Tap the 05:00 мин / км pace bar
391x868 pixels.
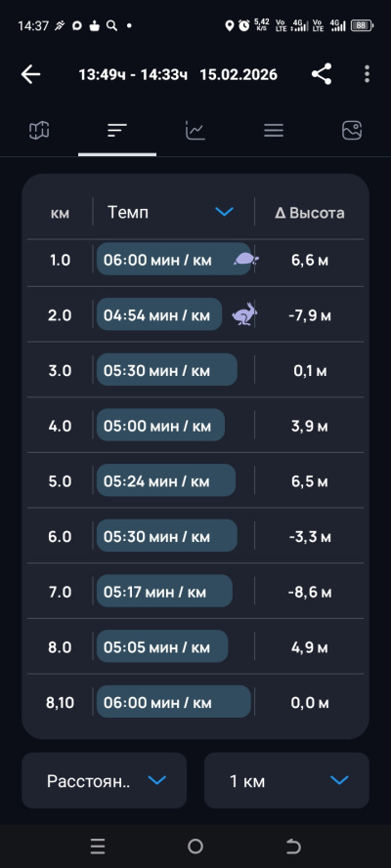click(x=160, y=425)
